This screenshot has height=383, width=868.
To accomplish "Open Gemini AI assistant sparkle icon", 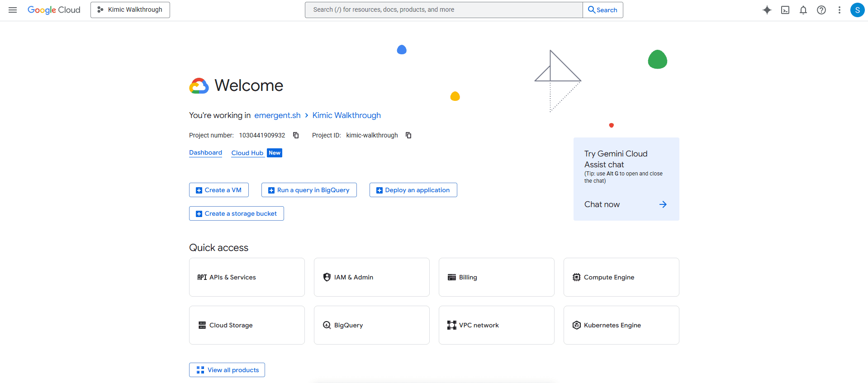I will 767,10.
